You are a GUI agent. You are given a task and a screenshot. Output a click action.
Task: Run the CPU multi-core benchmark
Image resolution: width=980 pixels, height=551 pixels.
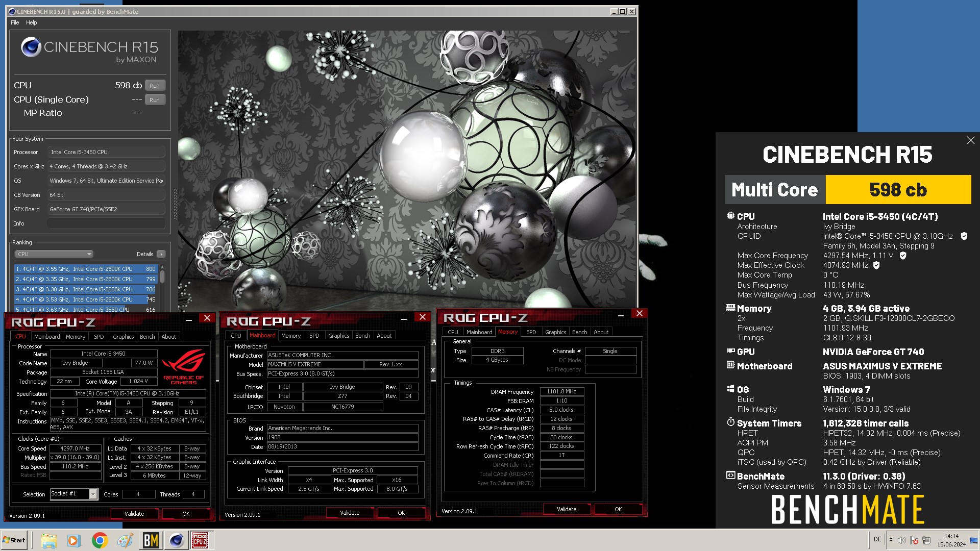click(155, 86)
